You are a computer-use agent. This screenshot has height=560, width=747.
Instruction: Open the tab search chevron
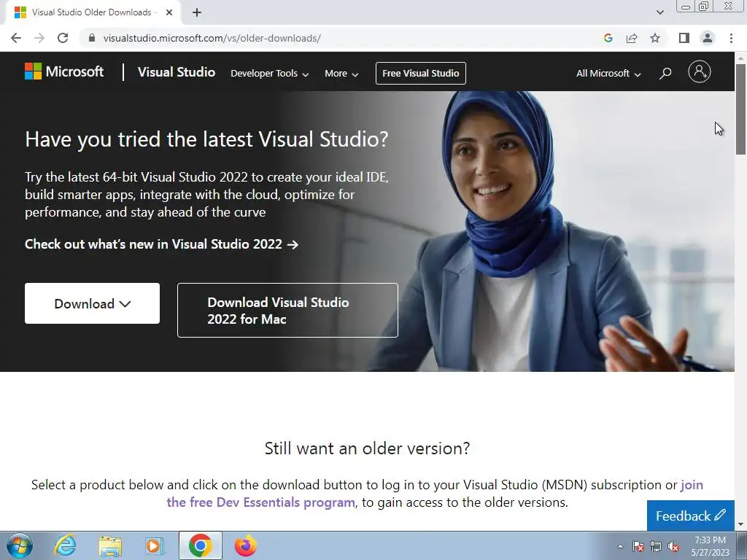[x=659, y=12]
